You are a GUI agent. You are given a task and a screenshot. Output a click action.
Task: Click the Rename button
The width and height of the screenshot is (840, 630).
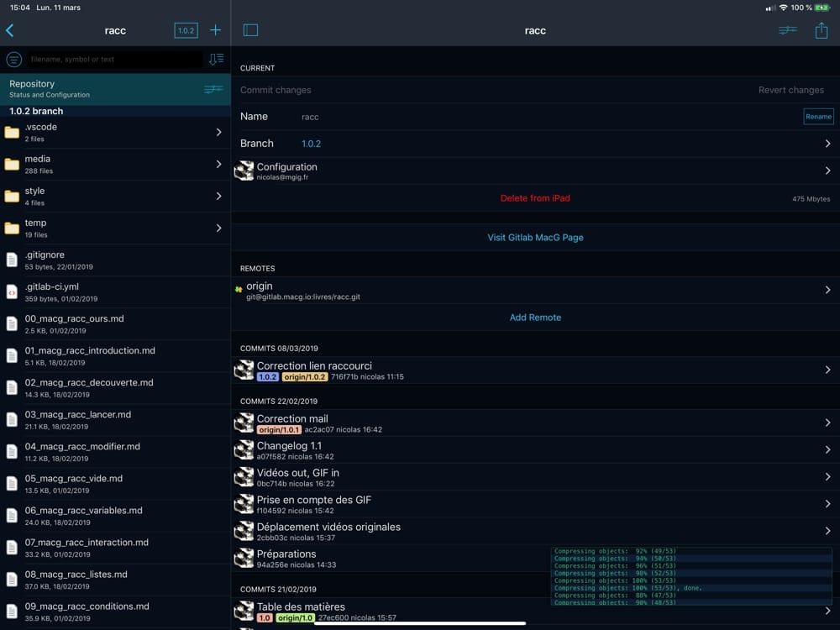coord(818,116)
